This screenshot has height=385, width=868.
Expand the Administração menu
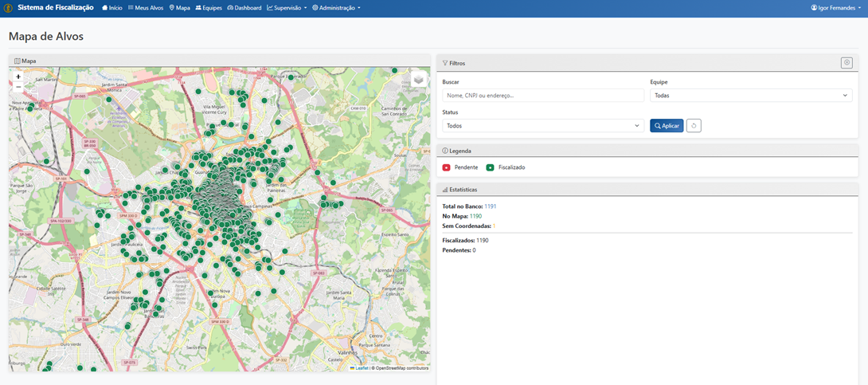pos(336,8)
